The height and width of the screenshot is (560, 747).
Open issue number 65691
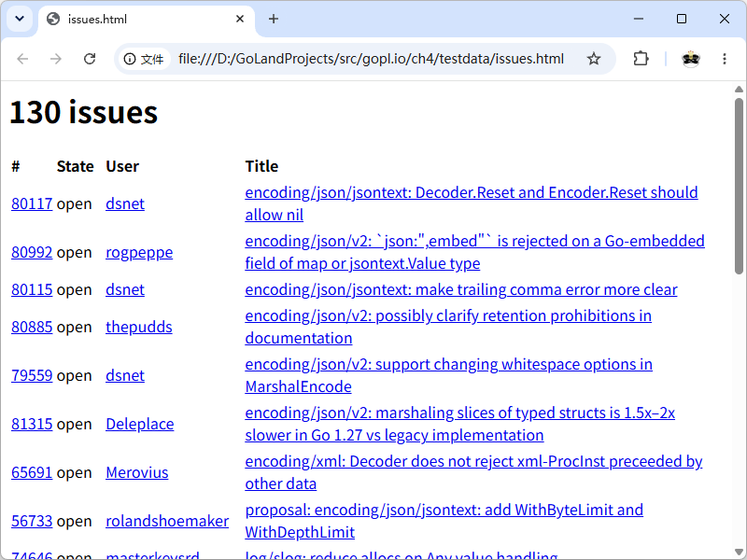pos(32,473)
